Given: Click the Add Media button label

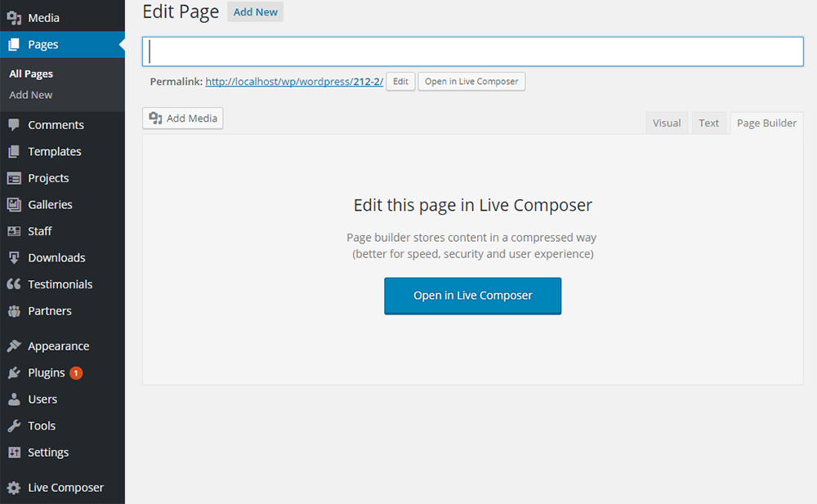Looking at the screenshot, I should click(x=192, y=118).
